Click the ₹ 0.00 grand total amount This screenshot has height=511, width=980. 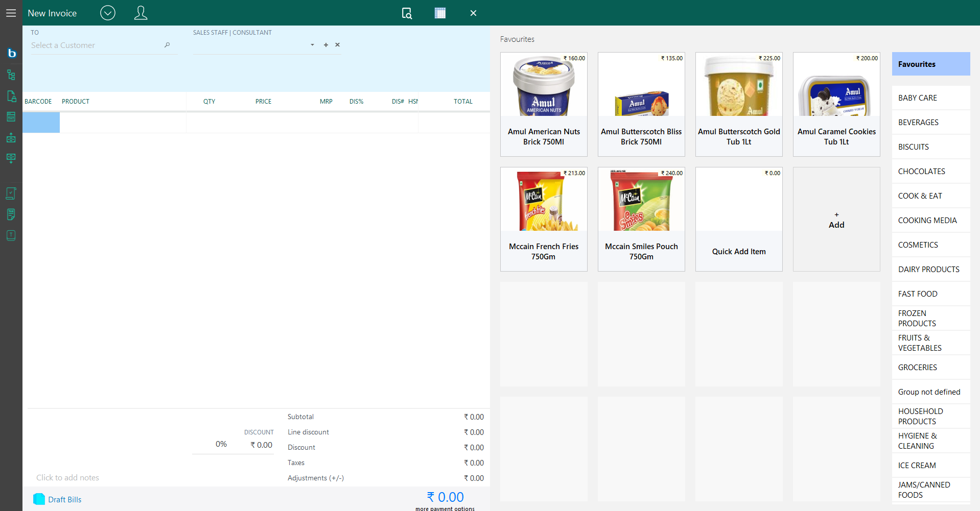tap(445, 497)
